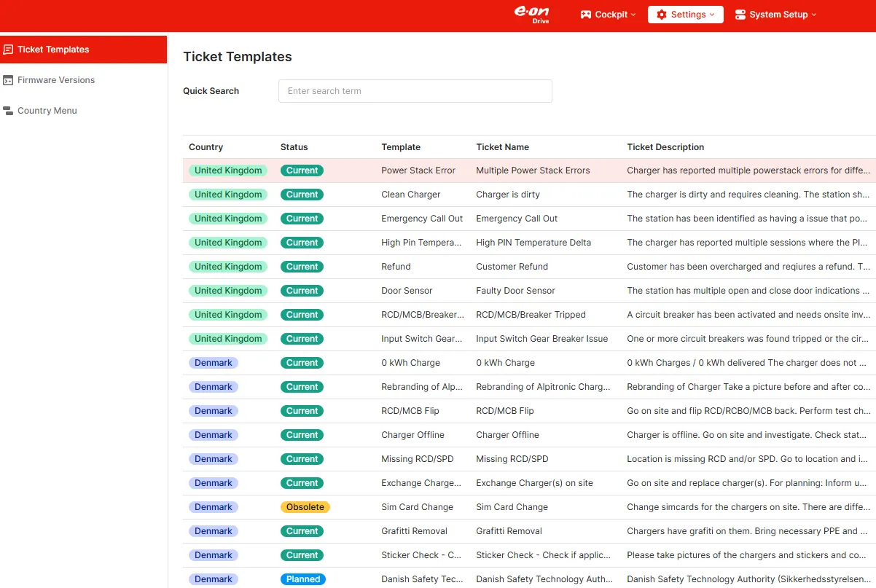Click the E.ON Drive logo
This screenshot has width=876, height=588.
click(x=531, y=15)
